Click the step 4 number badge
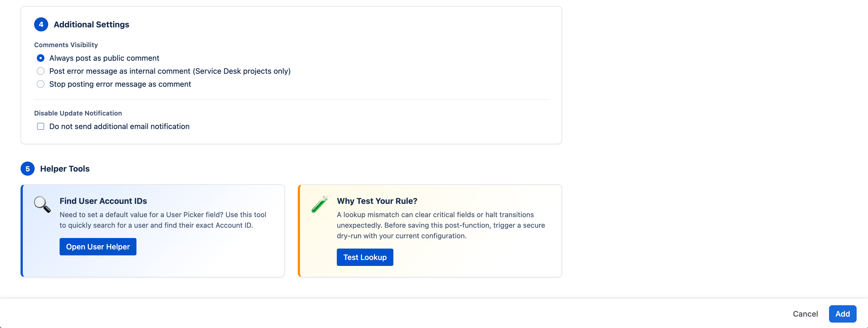Image resolution: width=868 pixels, height=328 pixels. click(41, 24)
